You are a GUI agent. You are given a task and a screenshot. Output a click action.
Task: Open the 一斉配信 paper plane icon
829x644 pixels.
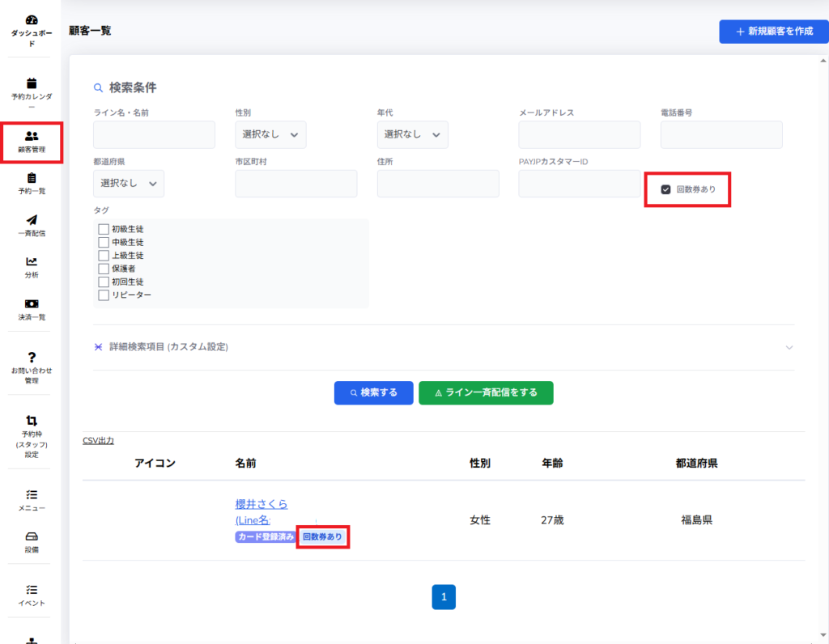[32, 220]
